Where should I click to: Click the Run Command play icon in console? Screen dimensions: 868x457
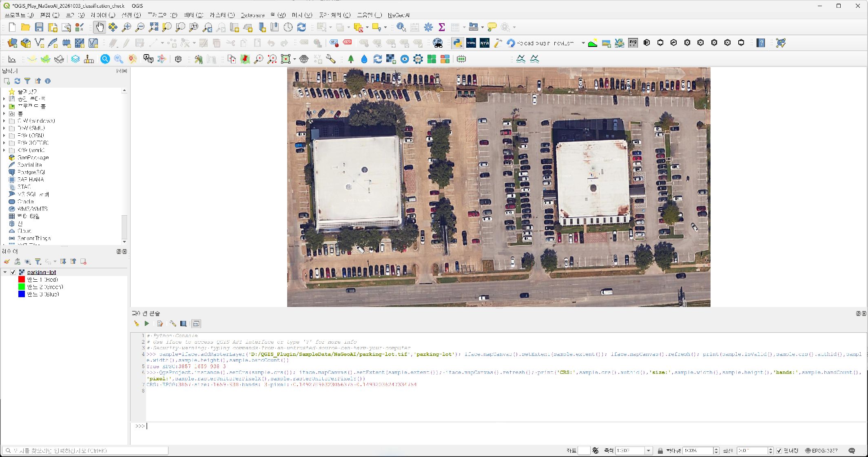[x=147, y=324]
